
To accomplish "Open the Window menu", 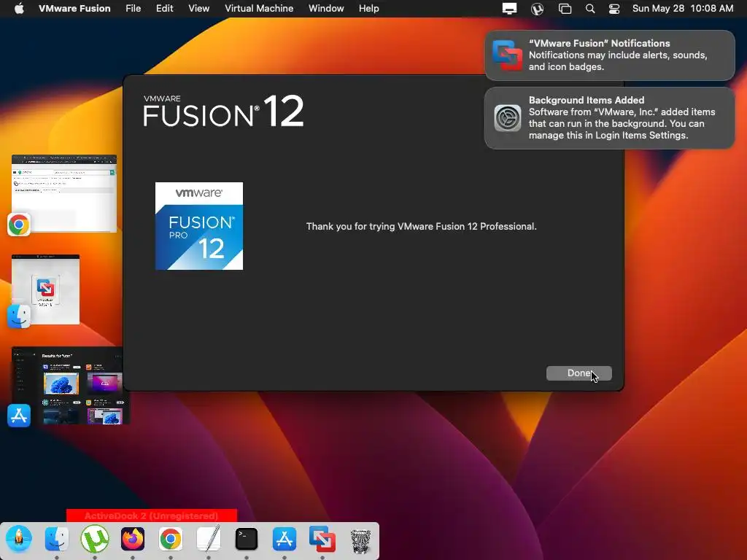I will 326,9.
